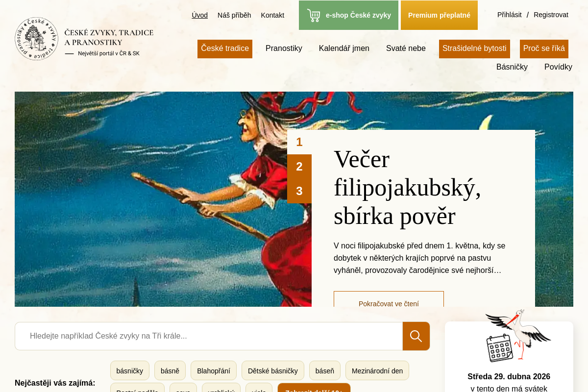Click the České zvyky circular logo

click(37, 39)
